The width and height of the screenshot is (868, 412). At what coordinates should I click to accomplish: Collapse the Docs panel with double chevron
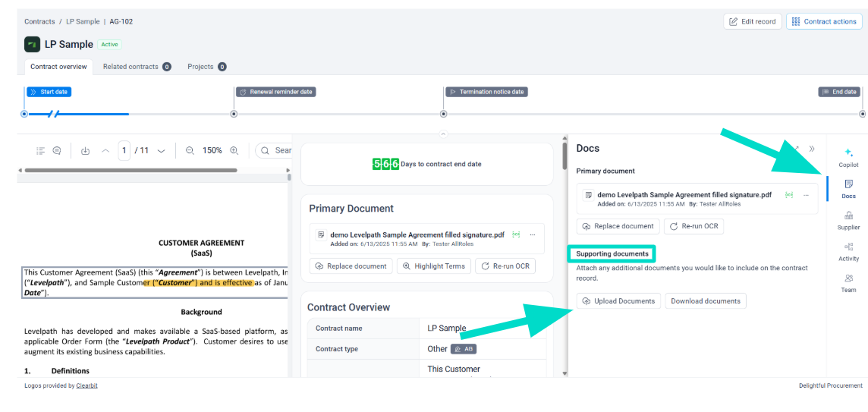pos(811,149)
